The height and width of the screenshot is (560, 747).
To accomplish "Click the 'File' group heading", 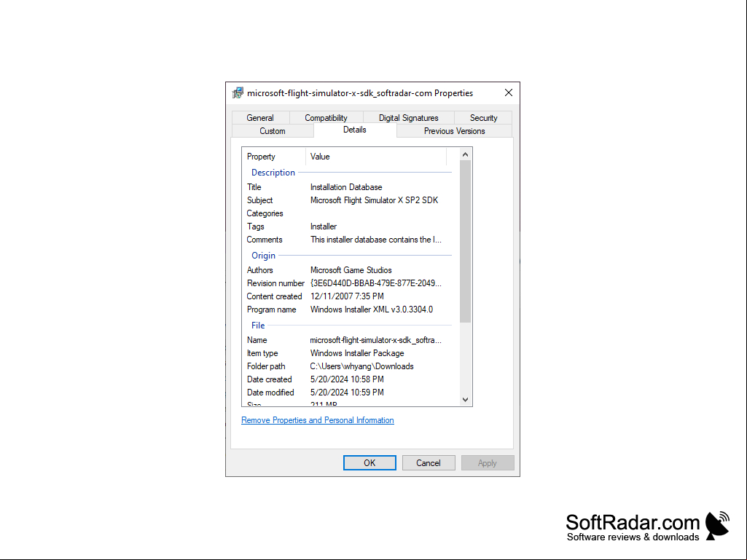I will point(258,326).
